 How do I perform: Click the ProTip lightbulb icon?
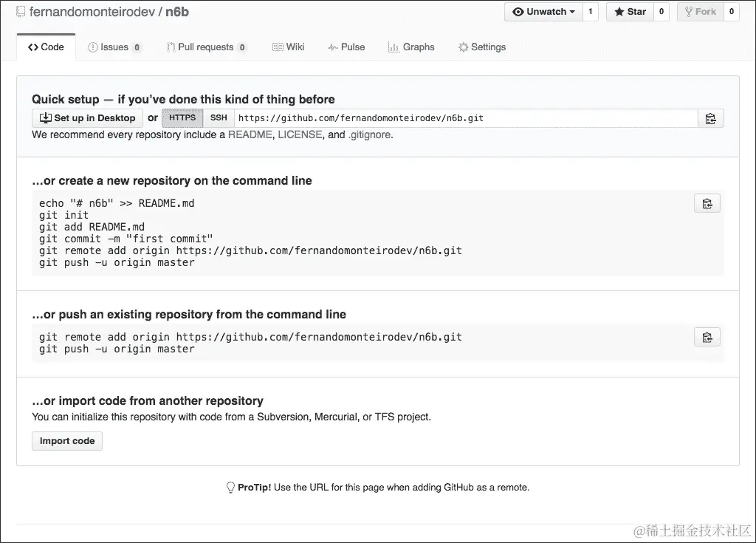pyautogui.click(x=230, y=487)
